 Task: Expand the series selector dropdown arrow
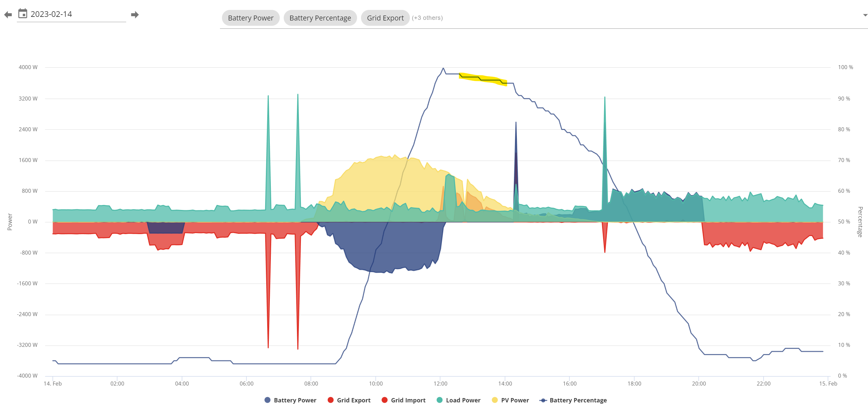point(865,15)
